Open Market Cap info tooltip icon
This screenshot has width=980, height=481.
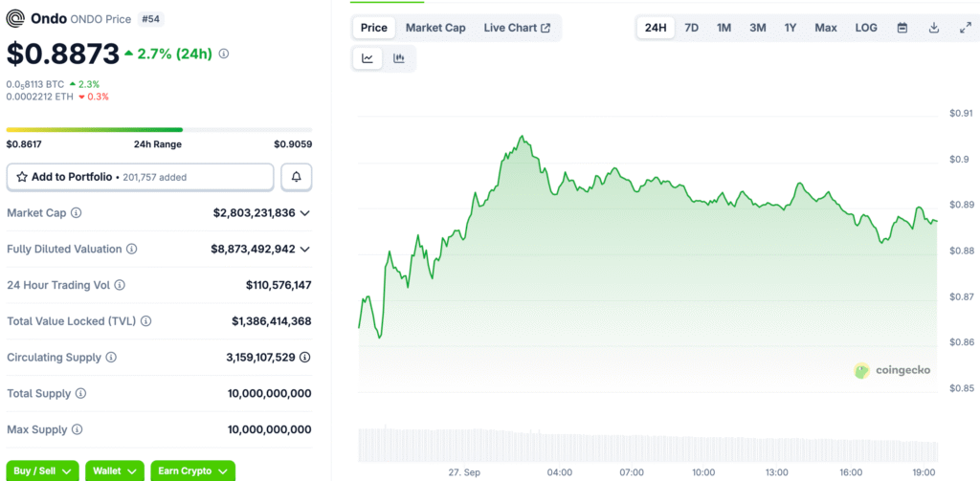76,213
